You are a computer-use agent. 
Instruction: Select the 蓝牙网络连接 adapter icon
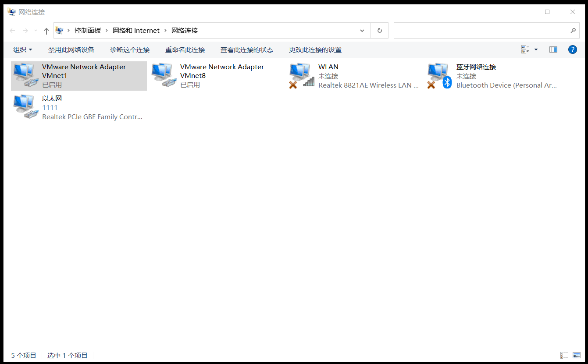pos(440,75)
